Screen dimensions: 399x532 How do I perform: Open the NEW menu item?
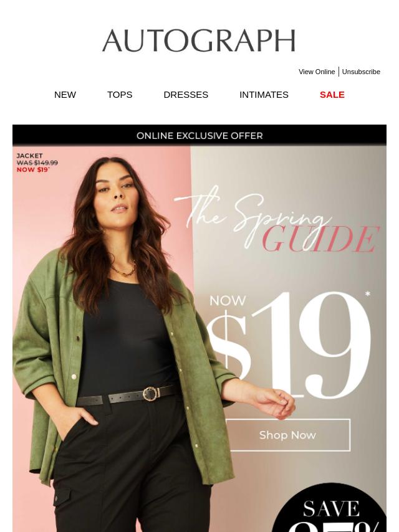tap(65, 95)
